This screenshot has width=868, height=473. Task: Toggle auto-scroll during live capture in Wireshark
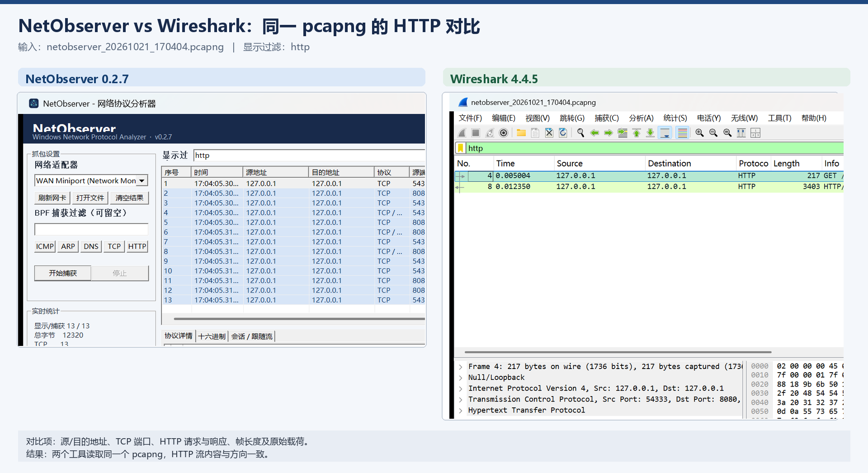(665, 133)
